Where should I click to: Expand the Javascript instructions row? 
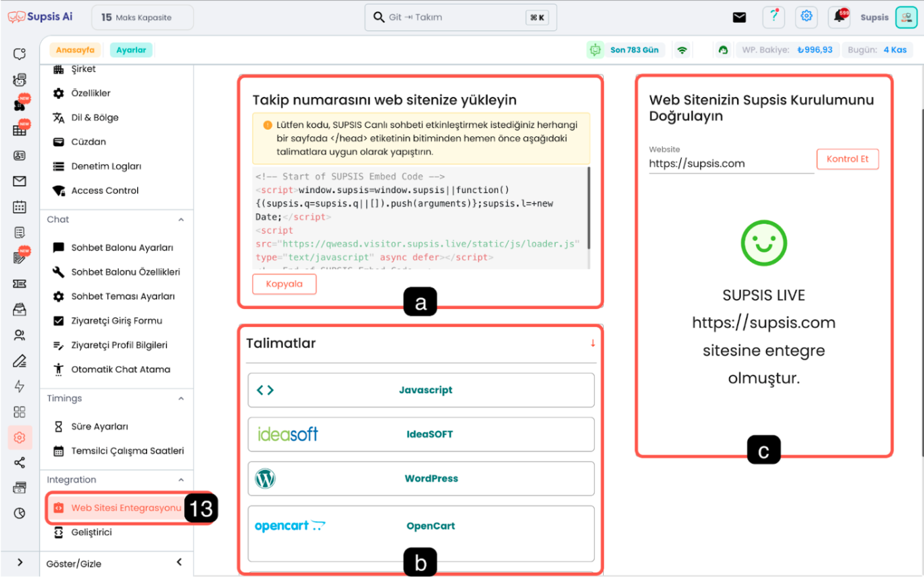click(x=421, y=390)
